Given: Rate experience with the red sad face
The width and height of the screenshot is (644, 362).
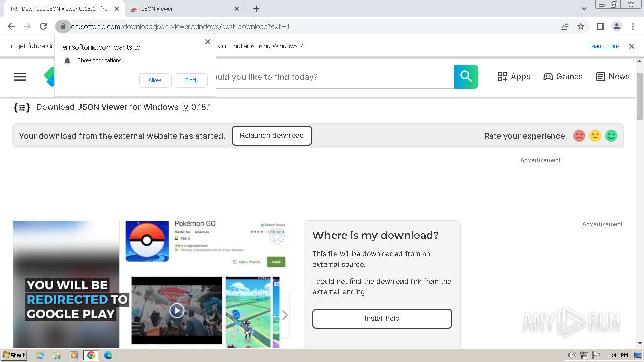Looking at the screenshot, I should 579,136.
